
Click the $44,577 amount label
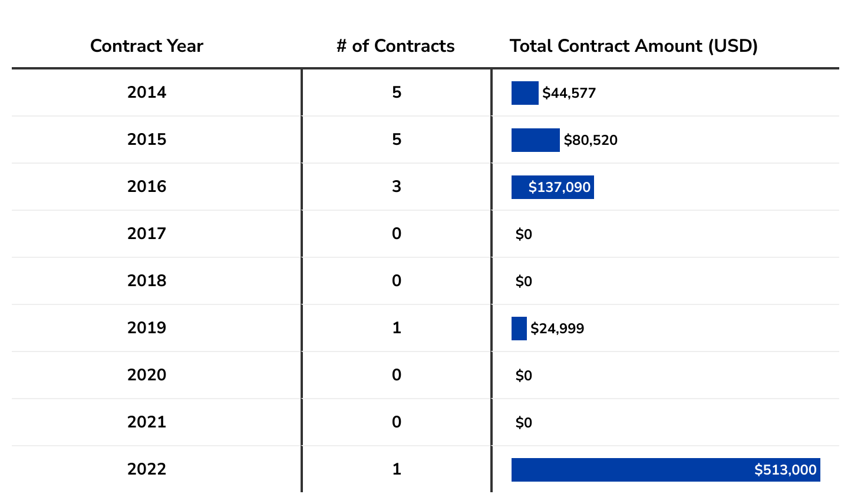click(x=569, y=93)
